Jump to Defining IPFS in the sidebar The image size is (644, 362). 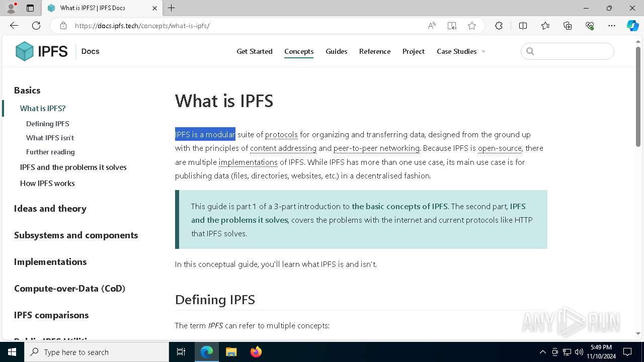[48, 124]
